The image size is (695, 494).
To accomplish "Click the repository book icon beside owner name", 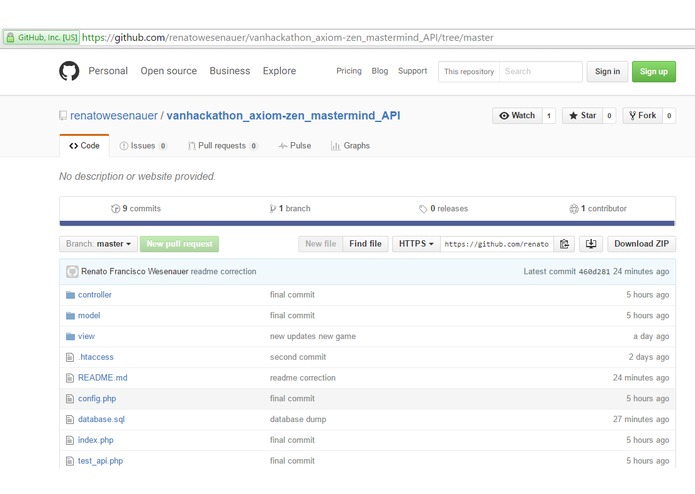I will click(63, 116).
